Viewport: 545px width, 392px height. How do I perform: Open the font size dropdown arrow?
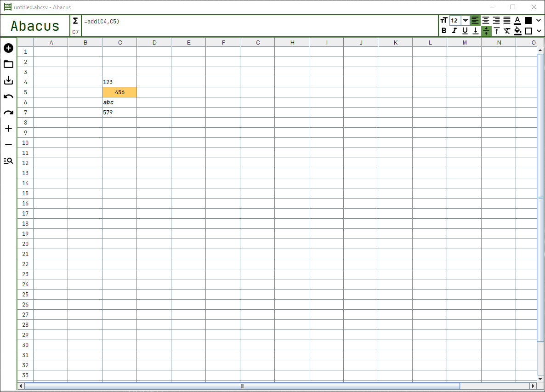pos(465,21)
